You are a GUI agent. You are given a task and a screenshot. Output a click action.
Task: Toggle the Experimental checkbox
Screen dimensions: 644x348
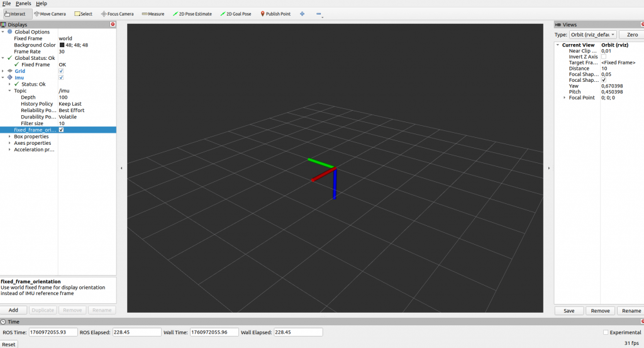point(606,332)
